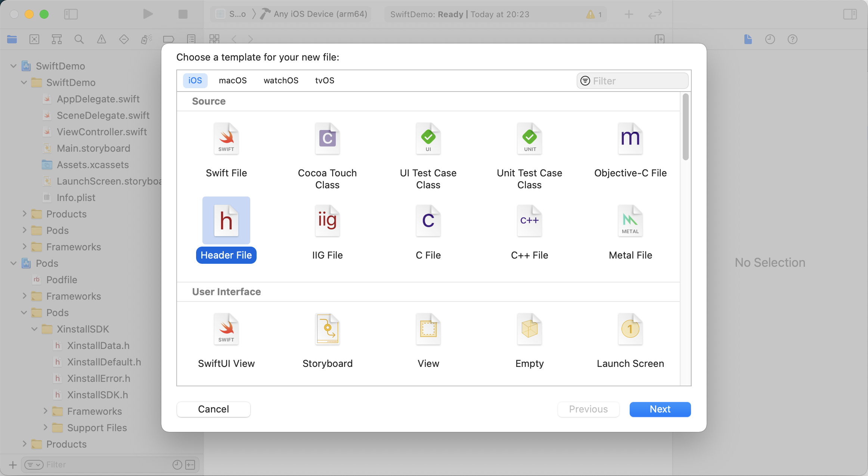Show the History inspector clock icon
The height and width of the screenshot is (476, 868).
tap(770, 39)
